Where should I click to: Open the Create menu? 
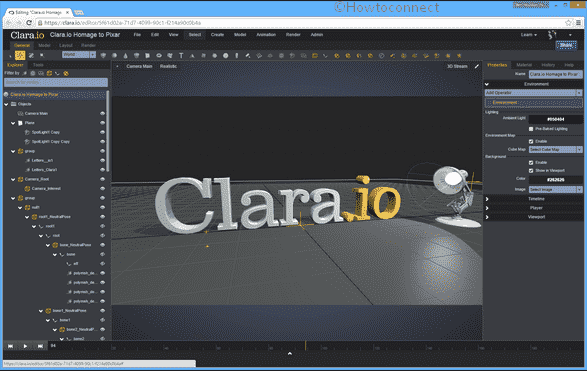pos(217,35)
